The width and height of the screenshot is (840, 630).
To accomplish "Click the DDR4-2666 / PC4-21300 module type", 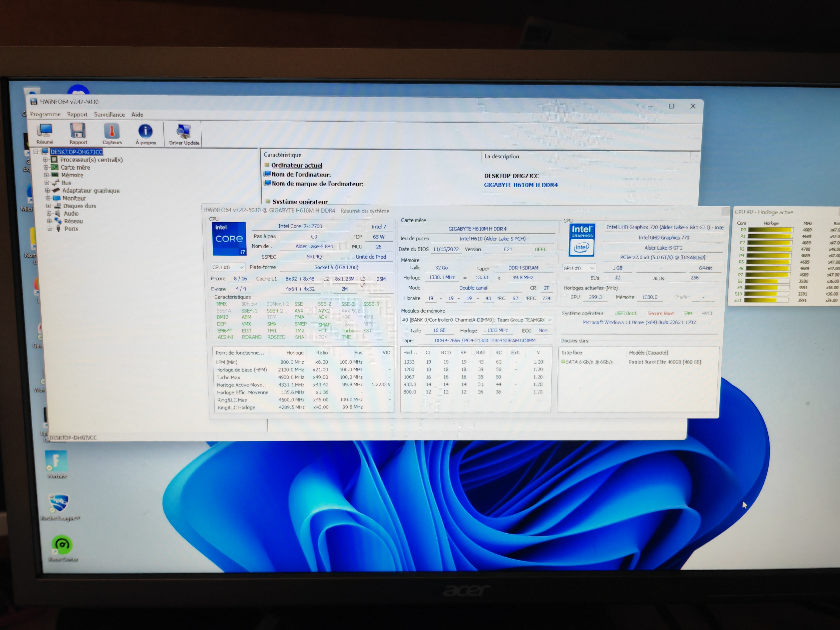I will click(485, 341).
